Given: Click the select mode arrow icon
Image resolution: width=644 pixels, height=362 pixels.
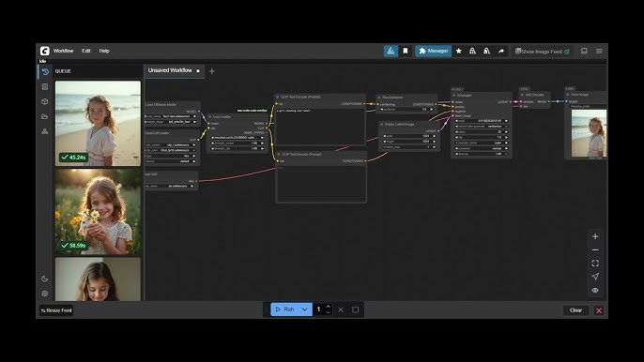Looking at the screenshot, I should 595,277.
